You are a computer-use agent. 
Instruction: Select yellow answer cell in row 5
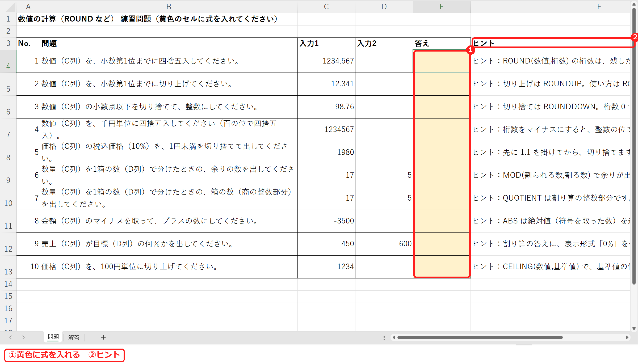[442, 84]
